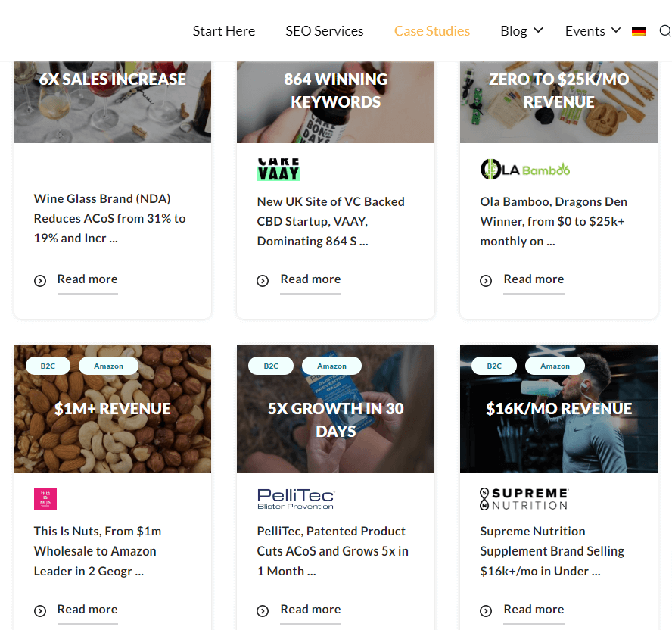This screenshot has width=672, height=630.
Task: Click the 6X Sales Increase wine glass image
Action: 113,101
